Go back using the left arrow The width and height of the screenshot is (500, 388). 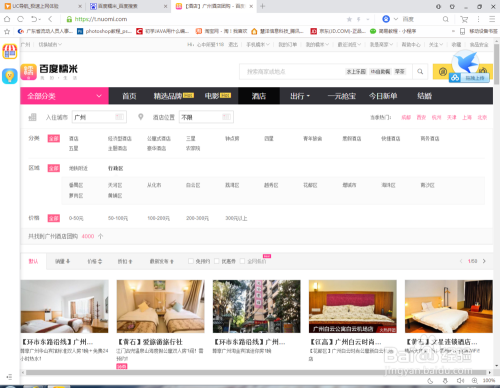50,19
